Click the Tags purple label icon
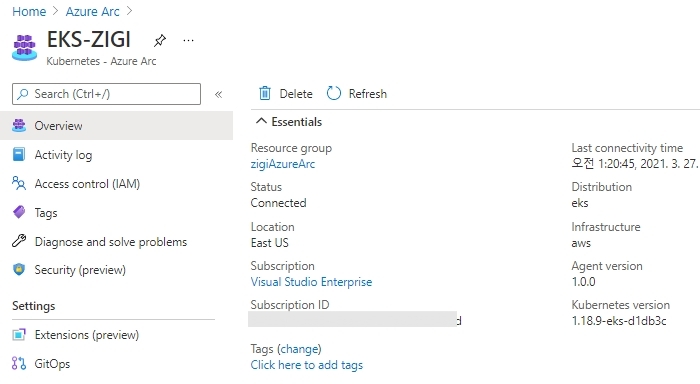The width and height of the screenshot is (700, 384). (x=19, y=212)
